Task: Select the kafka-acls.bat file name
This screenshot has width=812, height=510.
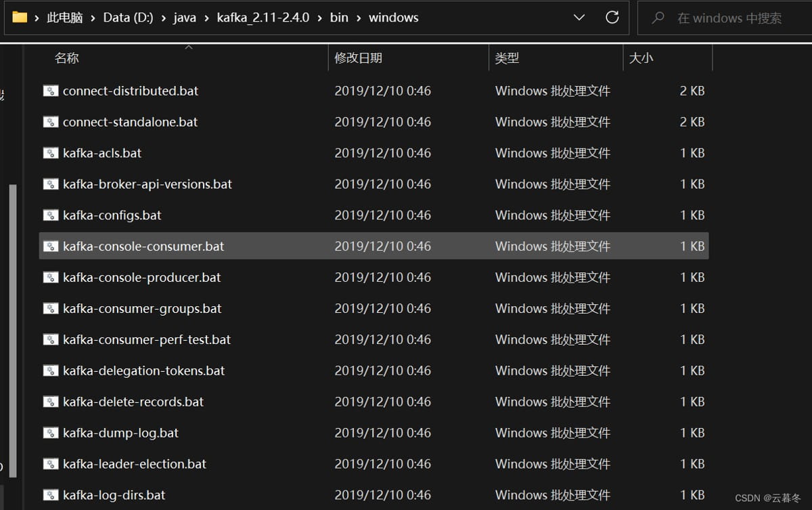Action: pos(102,153)
